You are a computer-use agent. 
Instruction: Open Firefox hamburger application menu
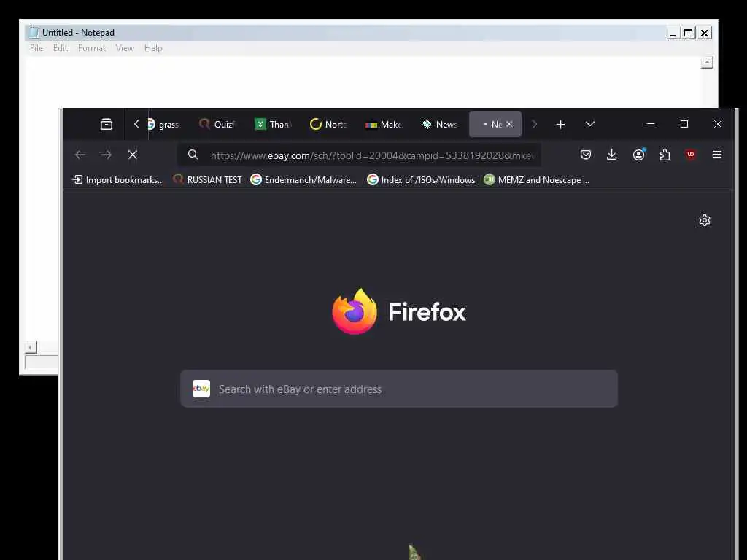click(x=717, y=155)
